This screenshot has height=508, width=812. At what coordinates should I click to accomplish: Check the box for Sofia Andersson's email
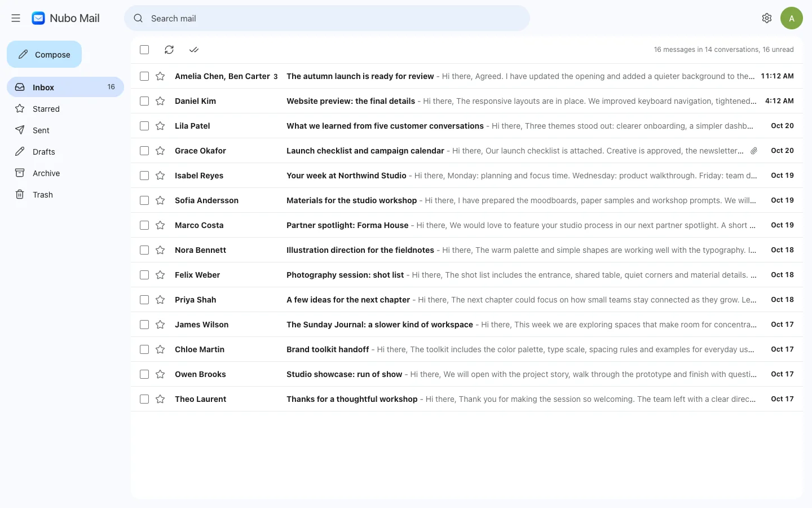tap(144, 200)
